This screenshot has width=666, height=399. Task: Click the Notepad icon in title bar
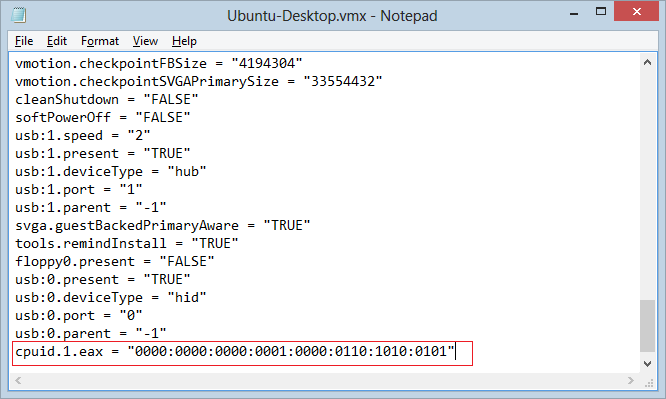(19, 15)
